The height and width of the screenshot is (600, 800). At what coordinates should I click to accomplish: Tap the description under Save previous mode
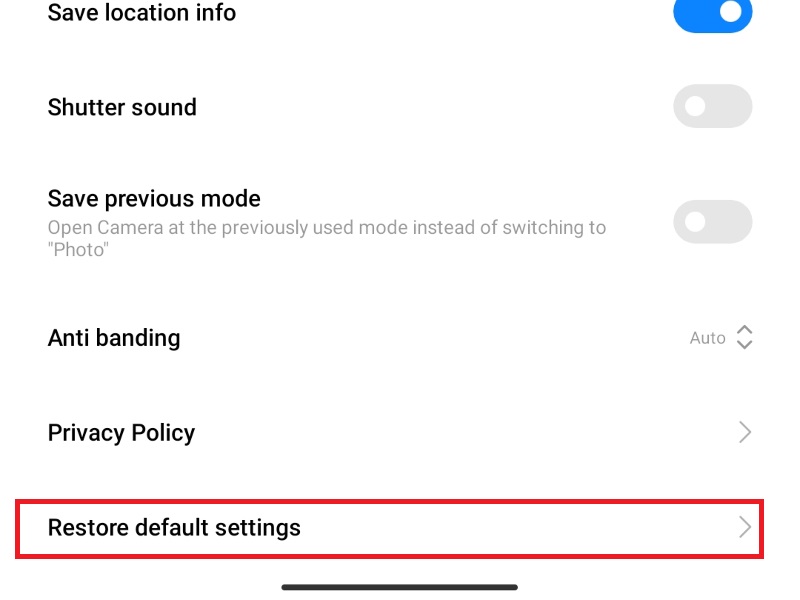[x=327, y=238]
